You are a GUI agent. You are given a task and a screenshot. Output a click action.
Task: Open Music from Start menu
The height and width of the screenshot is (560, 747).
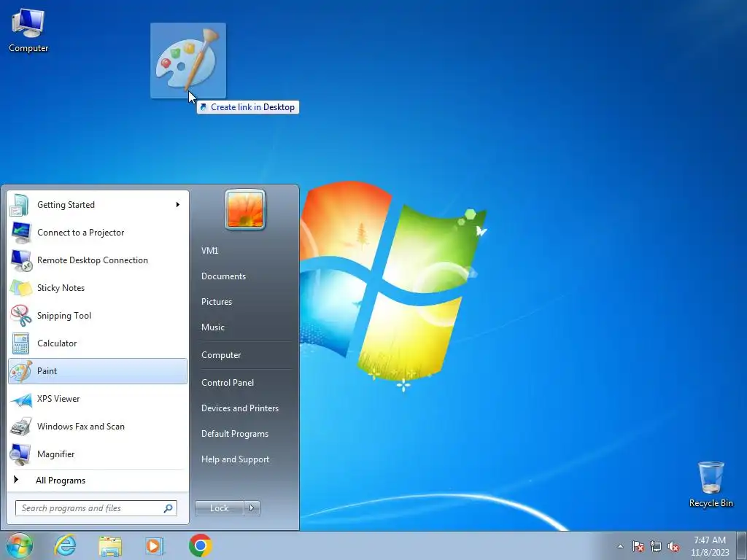213,327
